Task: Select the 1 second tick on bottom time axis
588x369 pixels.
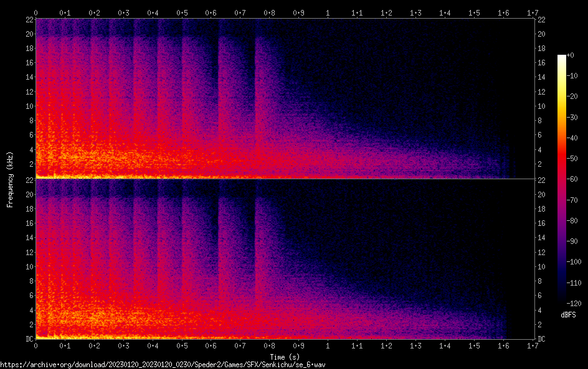Action: [x=328, y=345]
